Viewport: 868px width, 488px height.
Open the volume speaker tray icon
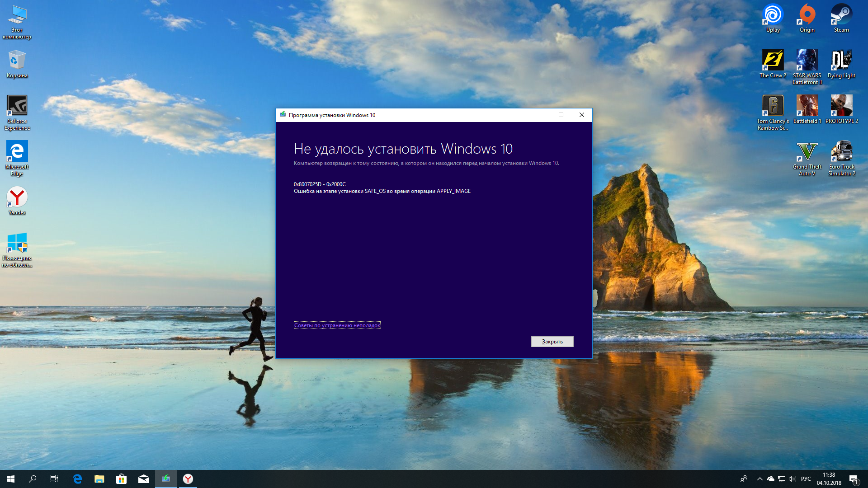click(792, 479)
